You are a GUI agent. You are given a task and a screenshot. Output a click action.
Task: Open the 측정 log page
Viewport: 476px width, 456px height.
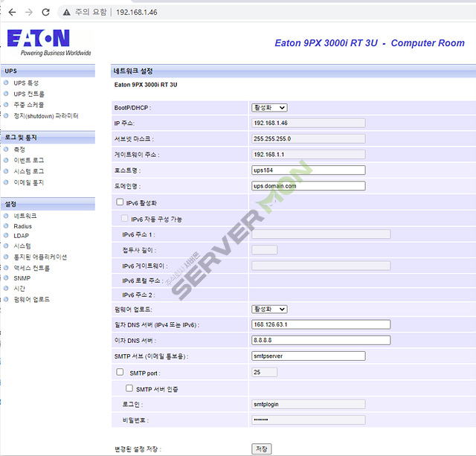(x=19, y=149)
